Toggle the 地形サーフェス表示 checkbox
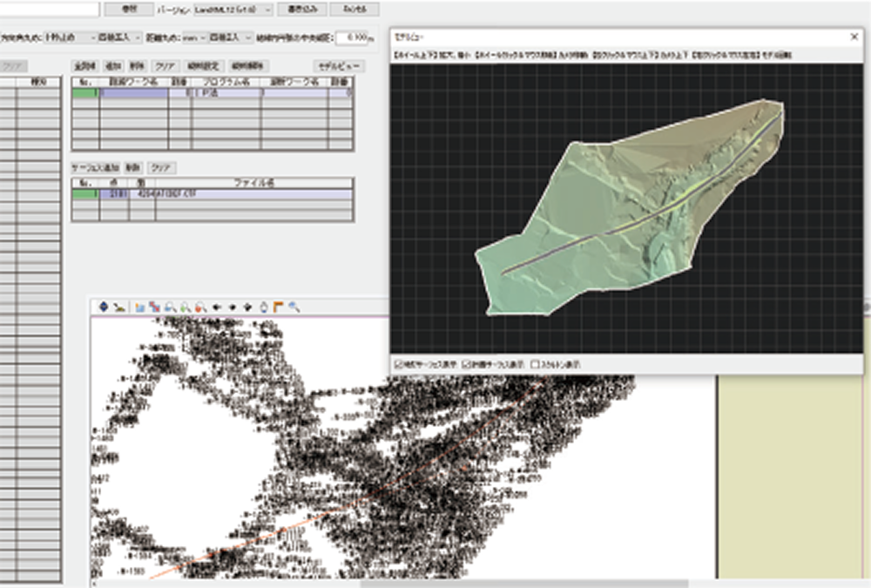This screenshot has width=871, height=588. point(398,365)
